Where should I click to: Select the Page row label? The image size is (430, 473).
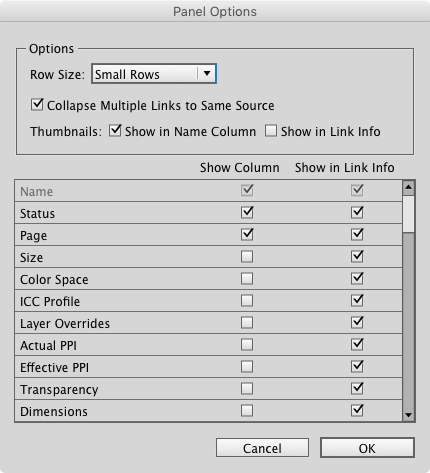point(33,236)
